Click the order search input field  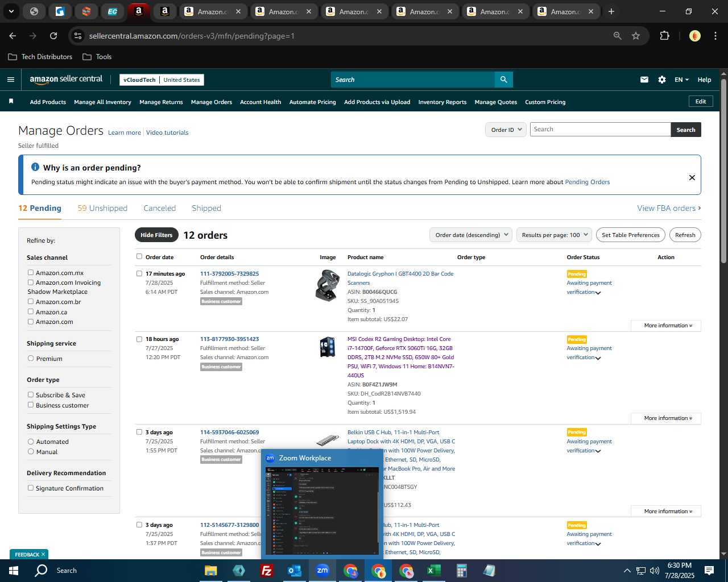coord(600,130)
